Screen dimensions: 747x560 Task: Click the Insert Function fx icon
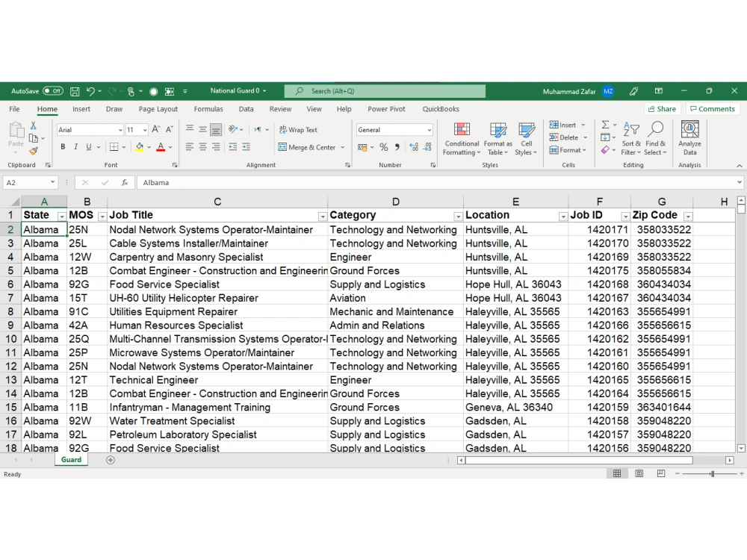click(x=124, y=182)
